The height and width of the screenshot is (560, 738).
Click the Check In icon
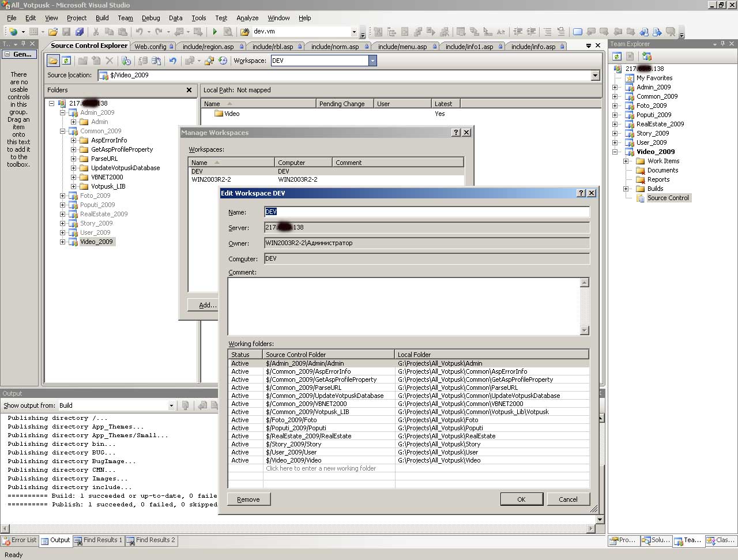156,61
